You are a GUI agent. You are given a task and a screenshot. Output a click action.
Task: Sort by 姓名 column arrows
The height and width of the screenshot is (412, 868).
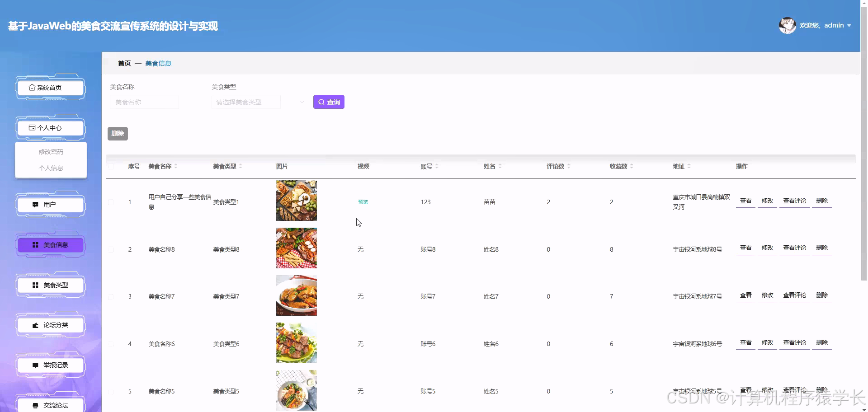click(500, 166)
